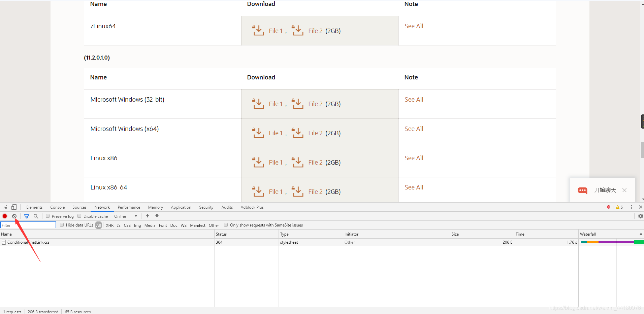Show All request types
Image resolution: width=644 pixels, height=314 pixels.
(98, 225)
